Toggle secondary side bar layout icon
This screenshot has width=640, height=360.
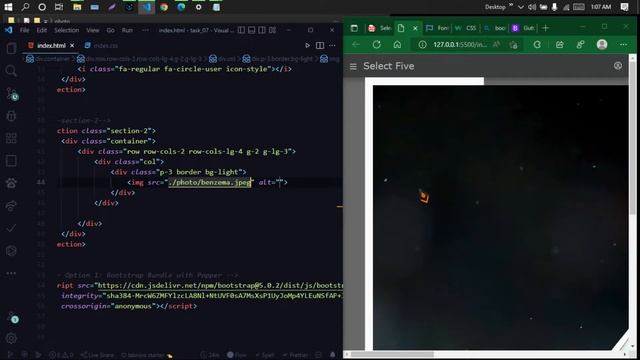click(262, 30)
